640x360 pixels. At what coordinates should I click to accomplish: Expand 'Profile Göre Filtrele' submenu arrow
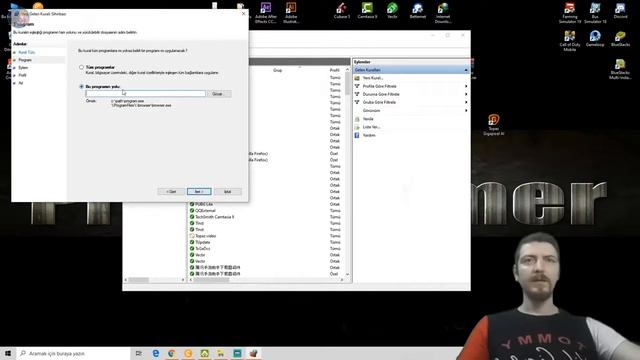pos(466,86)
